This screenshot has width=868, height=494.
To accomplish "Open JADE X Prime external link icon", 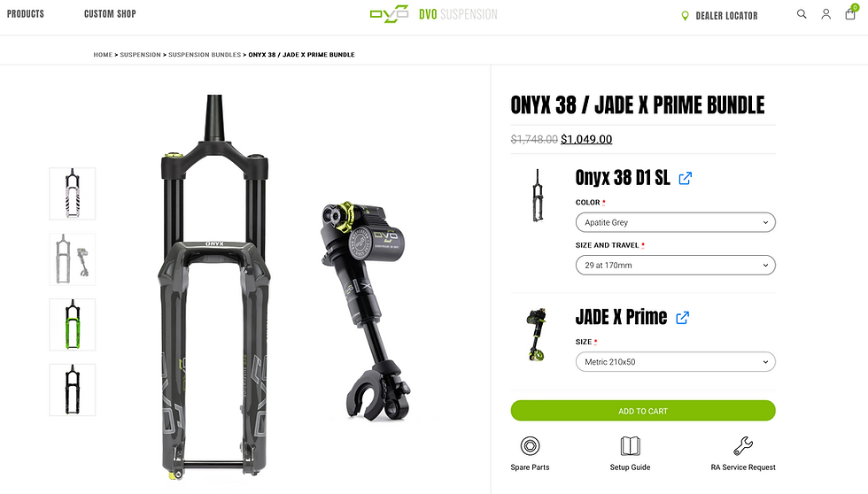I will point(683,318).
